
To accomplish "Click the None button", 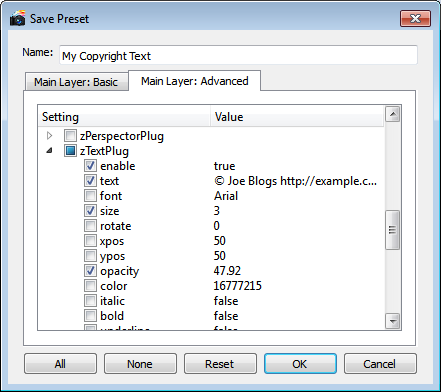I will pos(140,364).
